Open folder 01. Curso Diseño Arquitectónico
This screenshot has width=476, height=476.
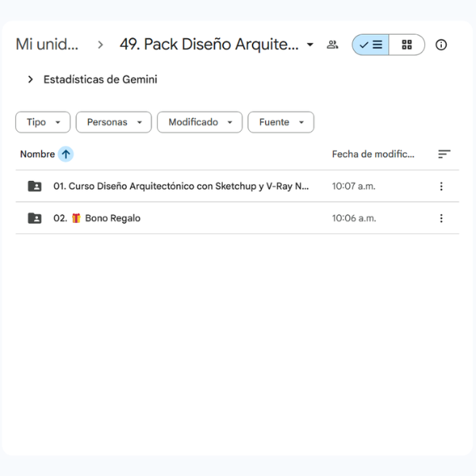point(181,186)
